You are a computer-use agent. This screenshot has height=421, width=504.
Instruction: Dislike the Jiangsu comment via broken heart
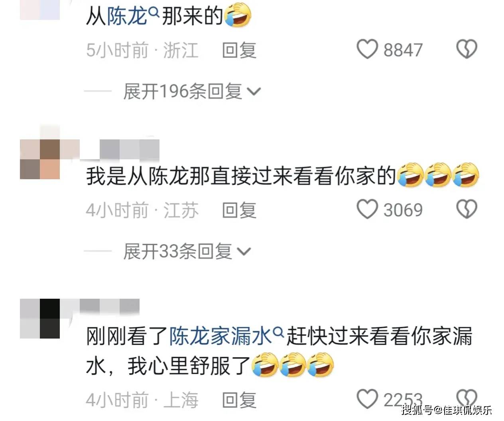(467, 210)
